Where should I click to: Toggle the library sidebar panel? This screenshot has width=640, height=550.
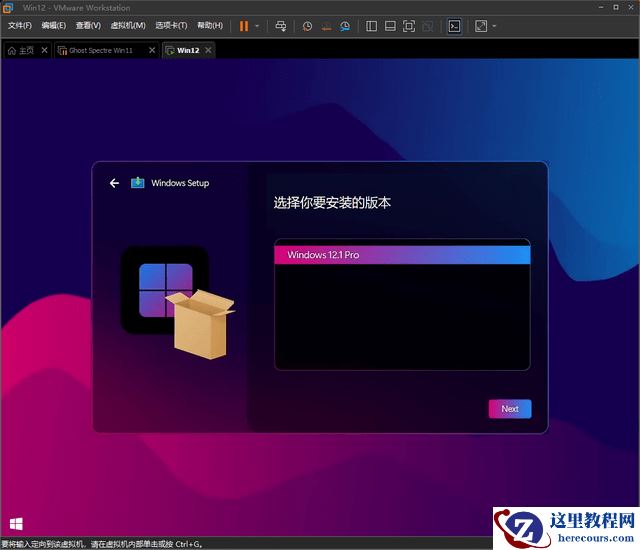[371, 26]
